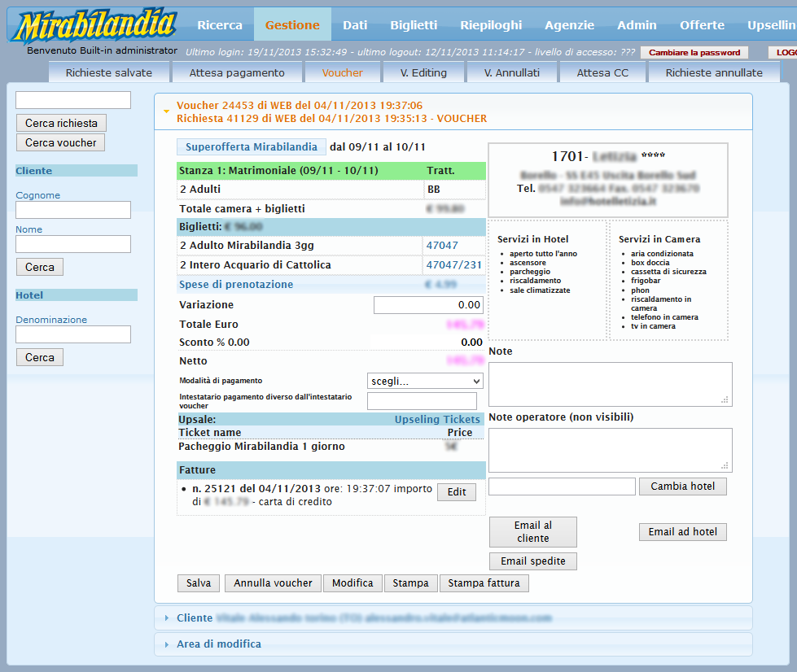Focus the Denominazione input field
797x672 pixels.
tap(73, 334)
